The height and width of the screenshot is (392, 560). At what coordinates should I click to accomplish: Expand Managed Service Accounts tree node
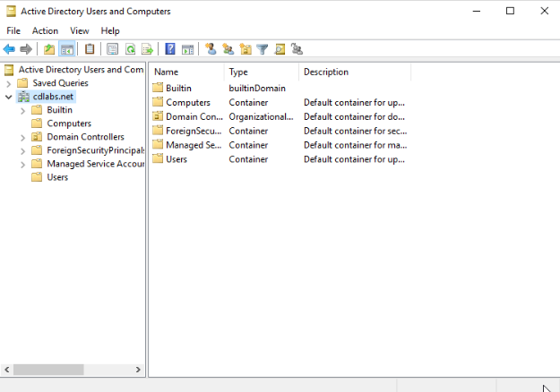23,165
